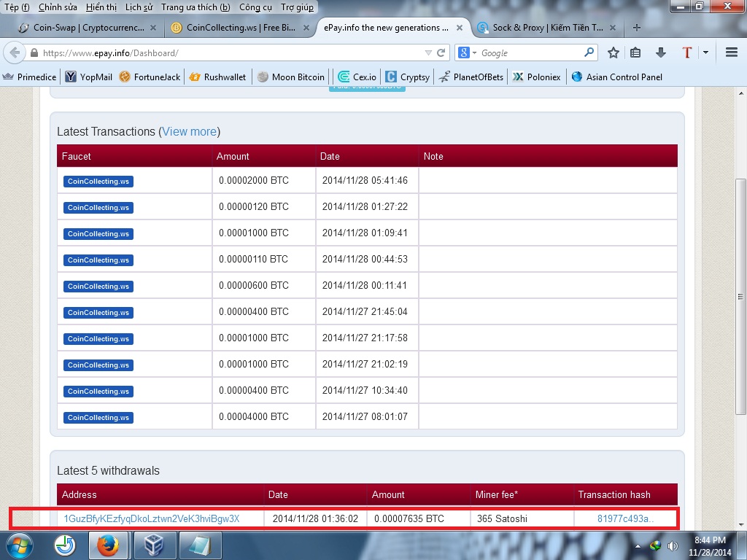The width and height of the screenshot is (747, 560).
Task: Click the taskbar clock showing 8:44 PM
Action: click(710, 546)
